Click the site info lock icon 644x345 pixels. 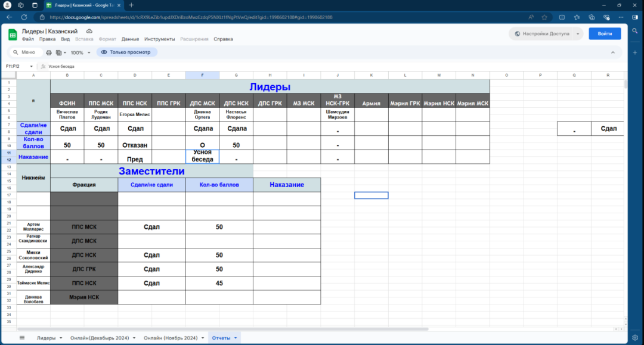[x=42, y=17]
